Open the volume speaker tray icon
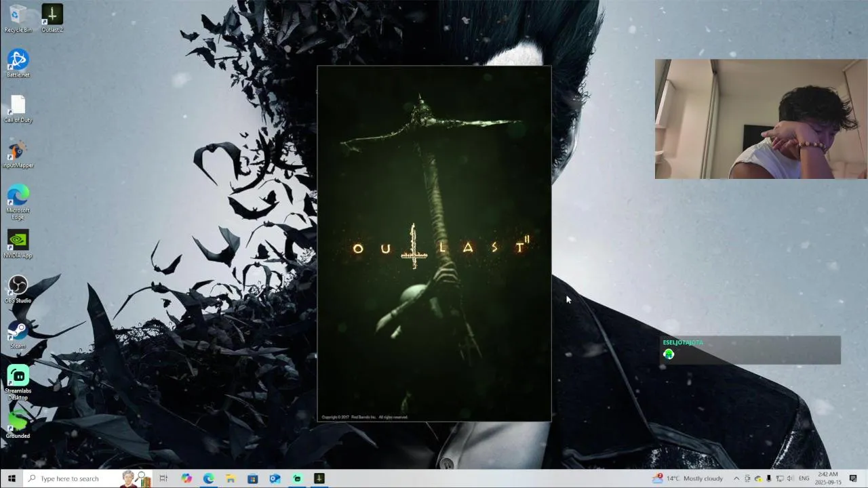 click(790, 479)
